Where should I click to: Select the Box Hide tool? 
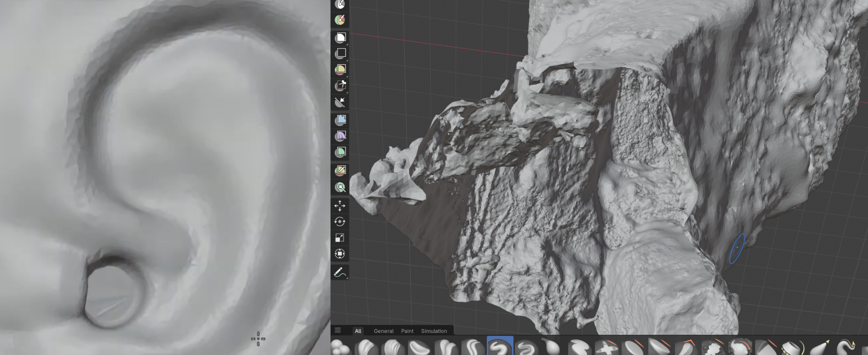340,53
